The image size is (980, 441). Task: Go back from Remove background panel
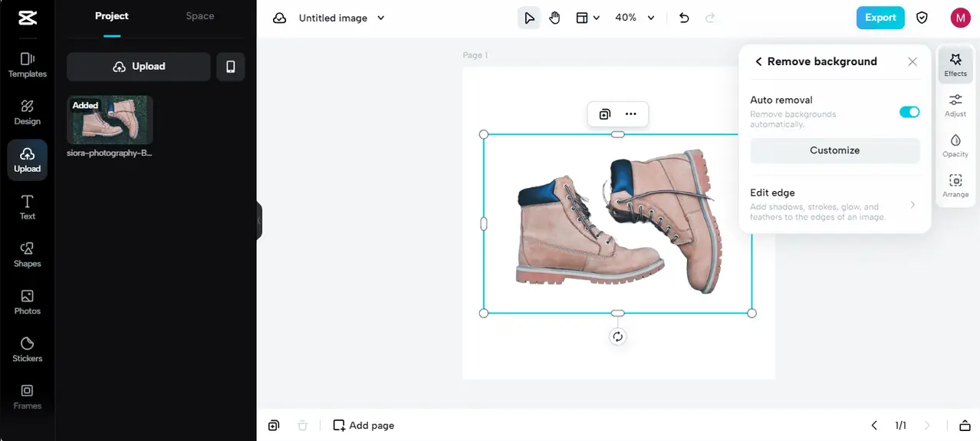[758, 61]
